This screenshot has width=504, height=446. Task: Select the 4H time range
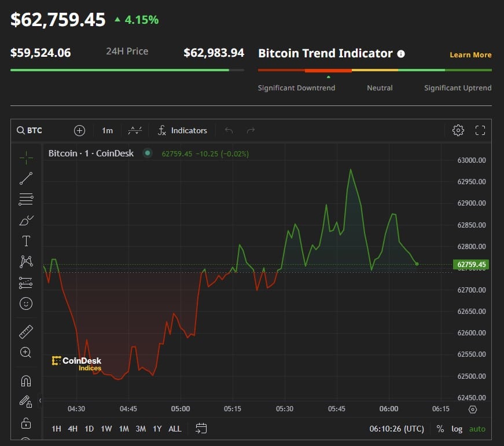point(73,429)
